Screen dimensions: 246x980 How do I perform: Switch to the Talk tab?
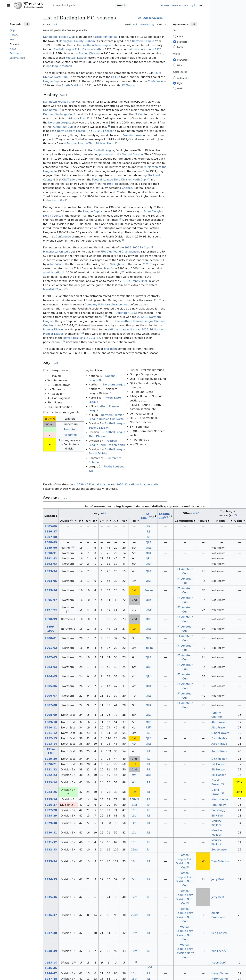pos(55,24)
